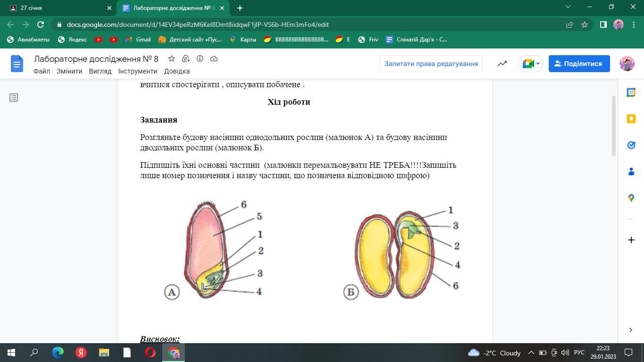Open the Файл menu

click(41, 71)
